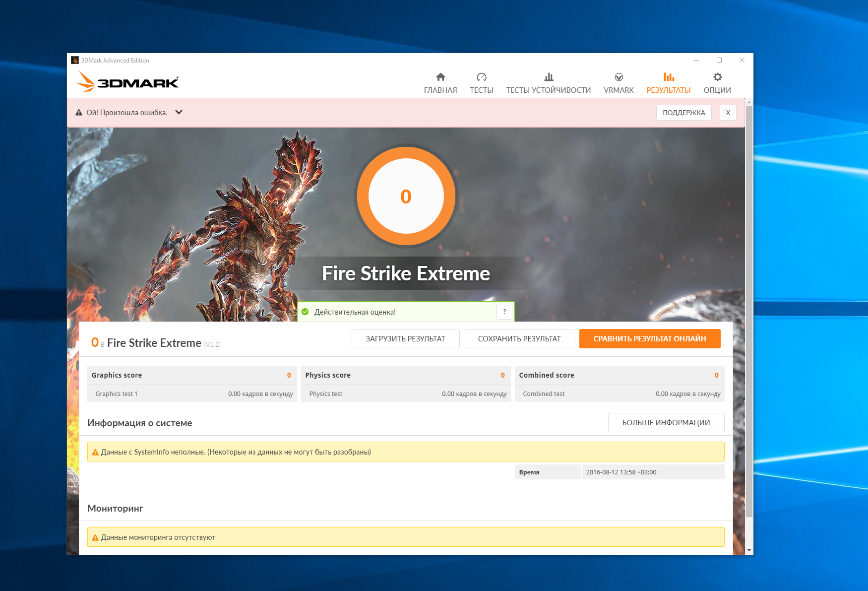
Task: Click the question mark help button
Action: pos(504,312)
